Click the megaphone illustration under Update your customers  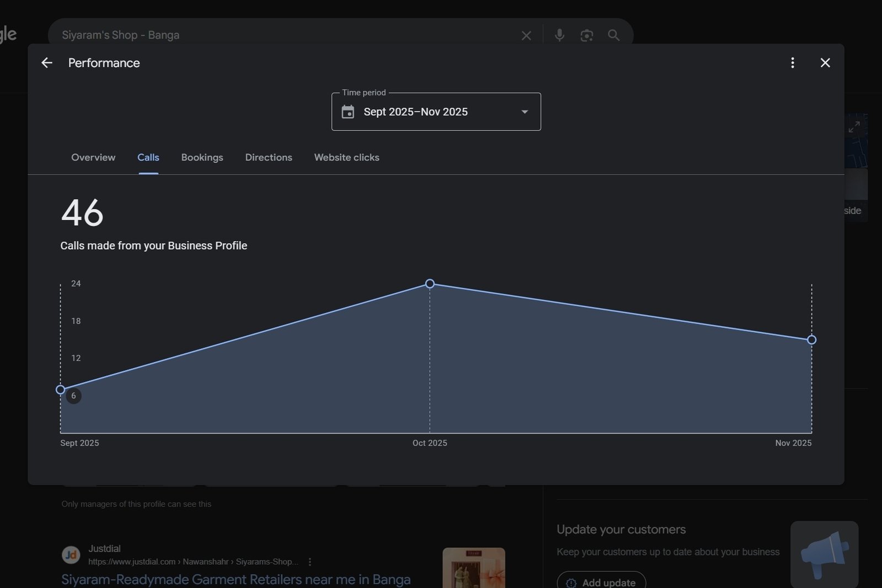[824, 554]
